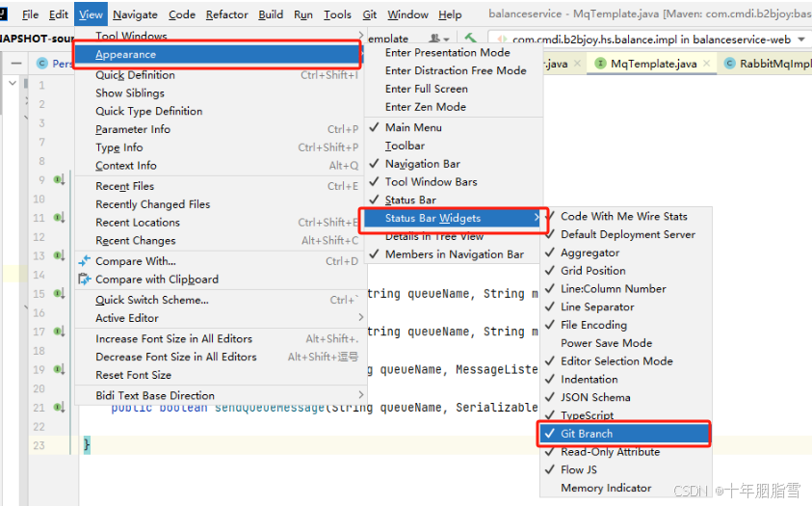Viewport: 812px width, 506px height.
Task: Open the Run menu
Action: pos(303,14)
